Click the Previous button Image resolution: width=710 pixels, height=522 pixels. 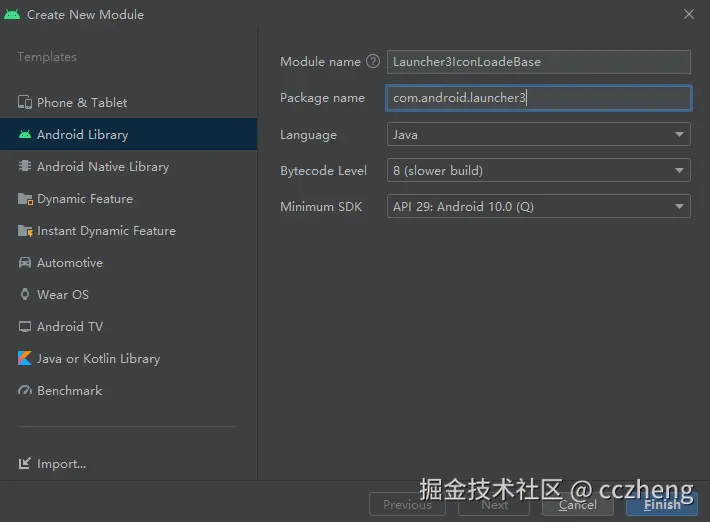click(407, 504)
